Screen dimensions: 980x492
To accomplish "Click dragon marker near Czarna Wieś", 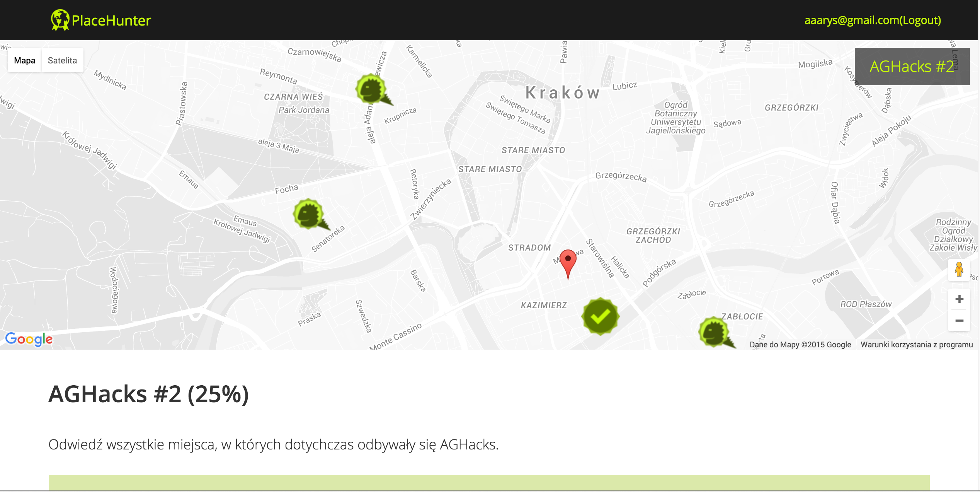I will (x=371, y=89).
